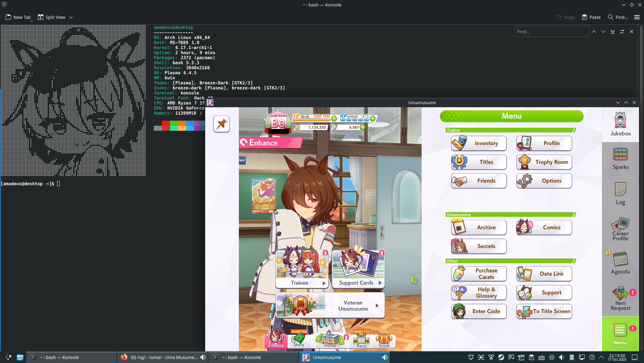
Task: Open Steam from the system tray
Action: pyautogui.click(x=501, y=357)
